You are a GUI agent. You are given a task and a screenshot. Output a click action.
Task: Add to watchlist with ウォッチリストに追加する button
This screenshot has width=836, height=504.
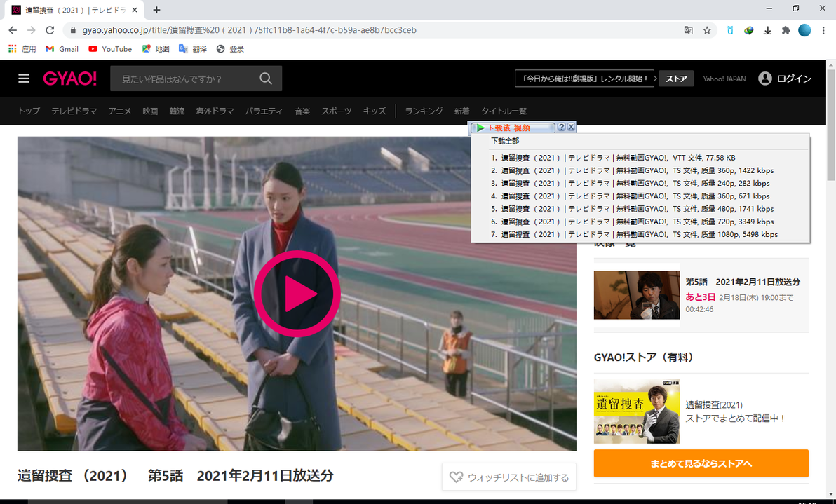(x=508, y=477)
